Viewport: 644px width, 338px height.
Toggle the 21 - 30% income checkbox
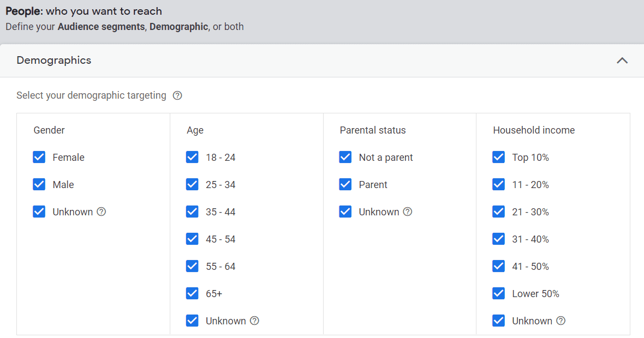point(499,212)
